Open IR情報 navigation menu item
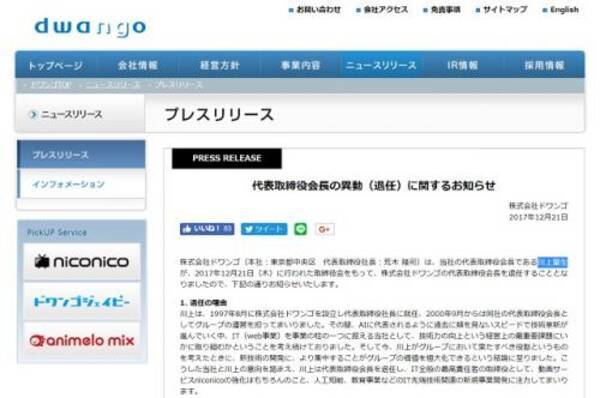The width and height of the screenshot is (600, 398). 462,65
